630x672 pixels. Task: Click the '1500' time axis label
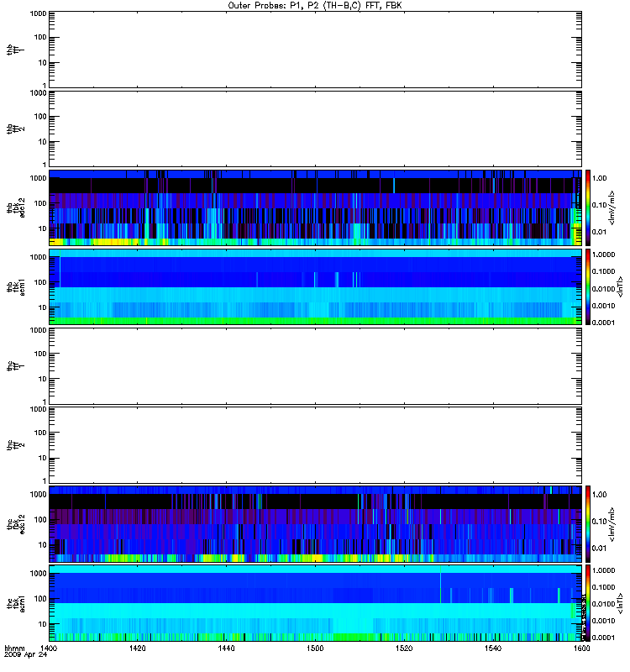coord(315,648)
